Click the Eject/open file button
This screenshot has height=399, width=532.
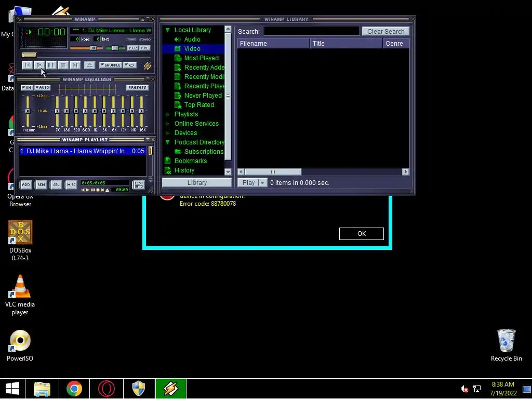click(x=89, y=65)
